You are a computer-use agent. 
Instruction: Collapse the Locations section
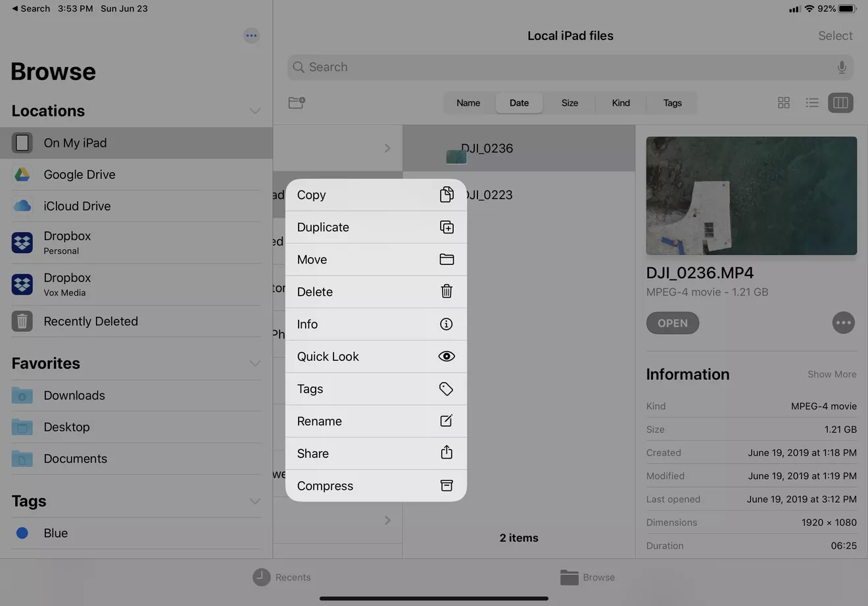pyautogui.click(x=255, y=111)
